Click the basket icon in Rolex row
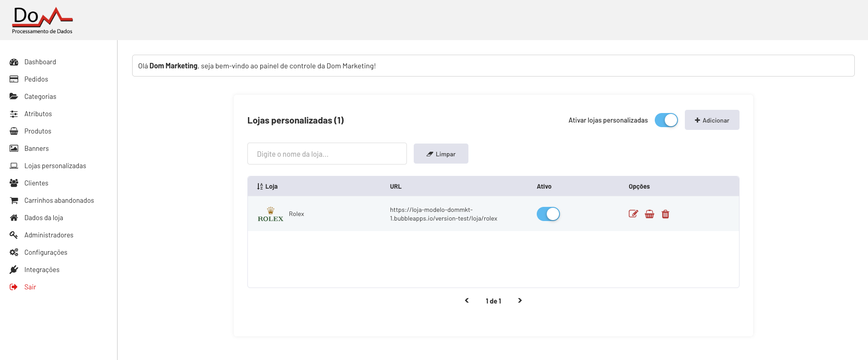 pyautogui.click(x=649, y=214)
